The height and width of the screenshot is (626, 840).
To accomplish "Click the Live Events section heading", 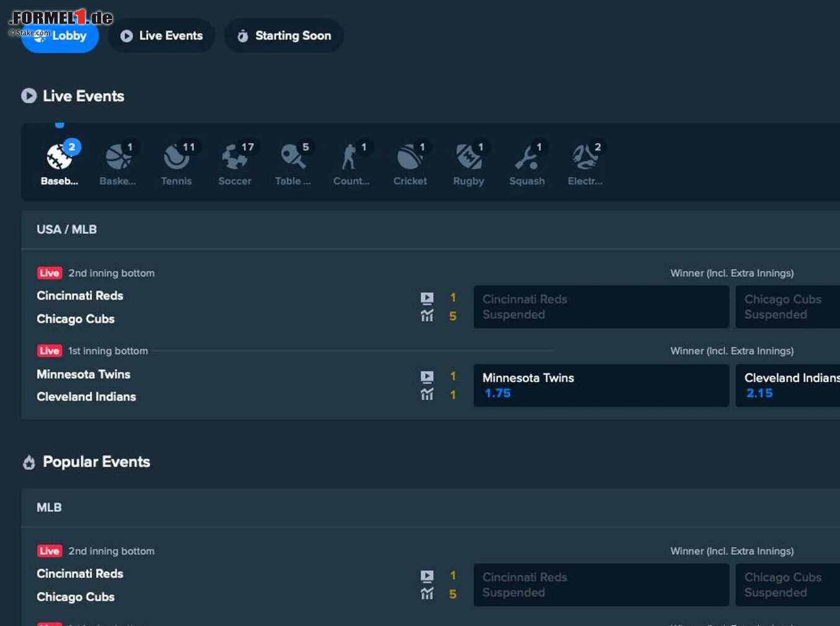I will tap(84, 96).
